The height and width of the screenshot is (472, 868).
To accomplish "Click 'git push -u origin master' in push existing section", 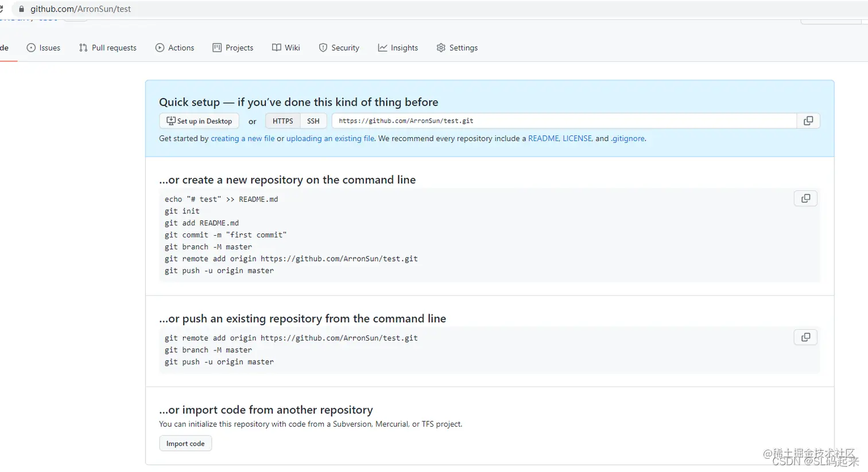I will [219, 362].
